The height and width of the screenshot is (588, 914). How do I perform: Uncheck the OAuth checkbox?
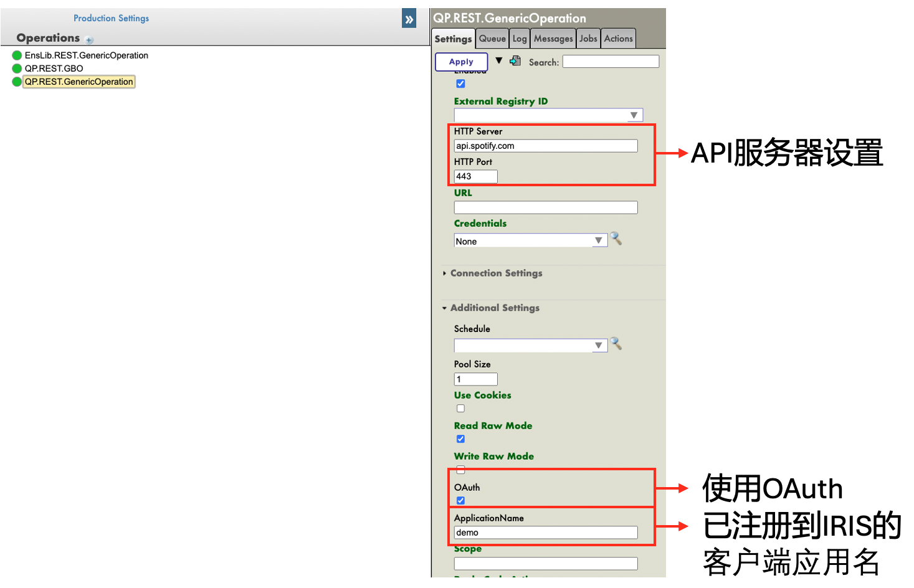click(x=460, y=501)
